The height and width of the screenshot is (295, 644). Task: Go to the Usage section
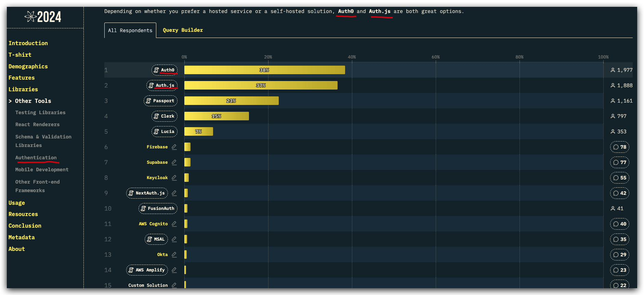pyautogui.click(x=17, y=203)
